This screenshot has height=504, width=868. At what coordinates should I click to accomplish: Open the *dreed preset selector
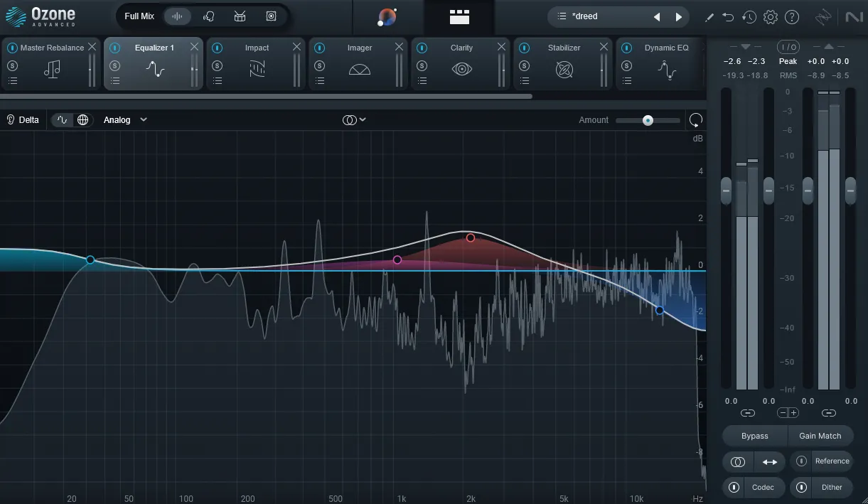click(x=619, y=16)
